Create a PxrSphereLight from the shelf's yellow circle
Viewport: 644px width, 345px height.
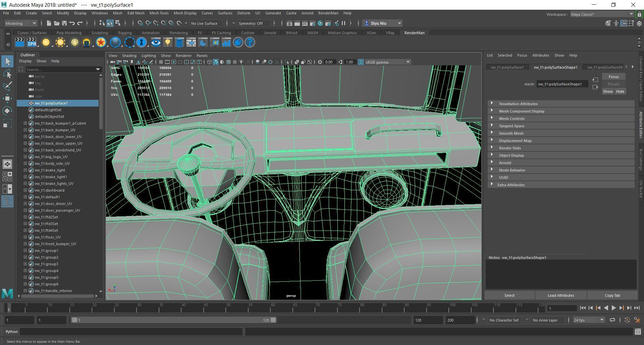46,43
